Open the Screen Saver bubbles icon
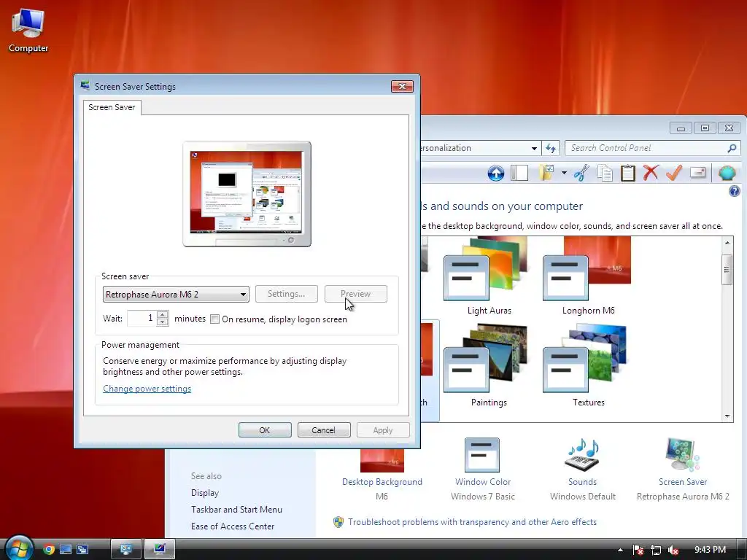The image size is (747, 560). [x=683, y=455]
